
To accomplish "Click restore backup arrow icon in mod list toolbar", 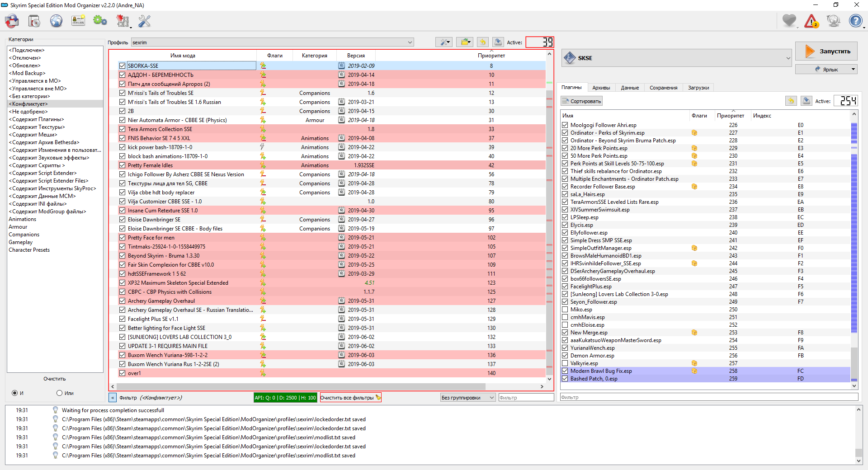I will (482, 42).
